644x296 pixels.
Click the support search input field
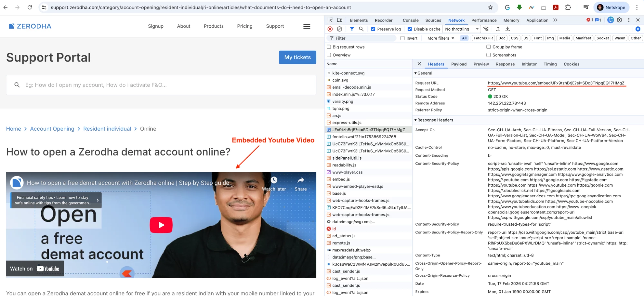point(161,85)
